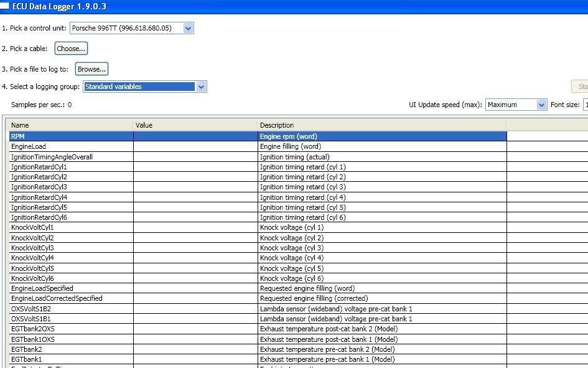Expand the logging group dropdown
Screen dimensions: 588x368
point(201,87)
